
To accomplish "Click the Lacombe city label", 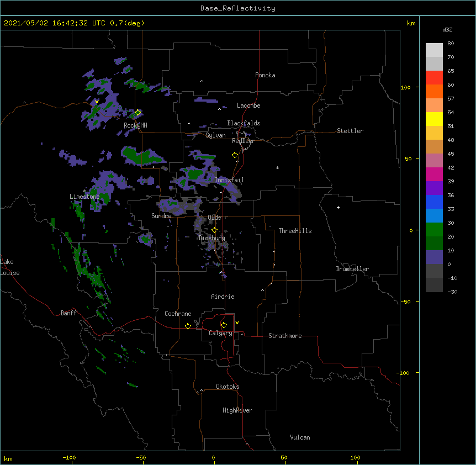I will coord(248,105).
